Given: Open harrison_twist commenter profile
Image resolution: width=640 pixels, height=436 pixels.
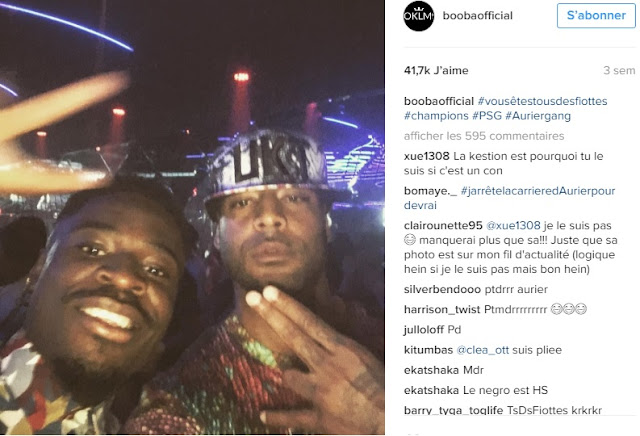Looking at the screenshot, I should tap(442, 309).
